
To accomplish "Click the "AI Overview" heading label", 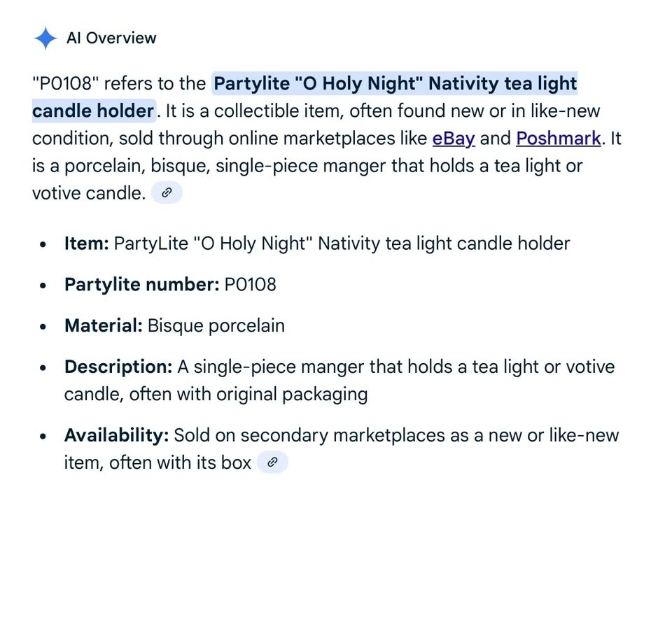I will pyautogui.click(x=111, y=38).
